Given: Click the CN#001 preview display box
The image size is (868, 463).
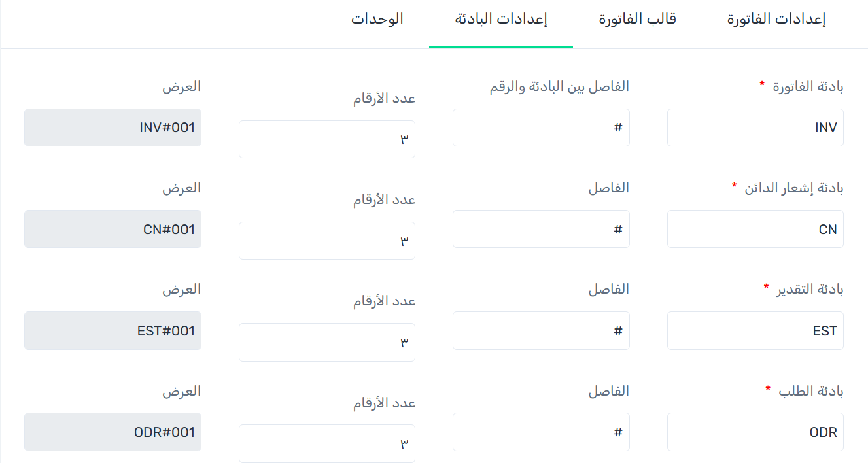Looking at the screenshot, I should pyautogui.click(x=113, y=229).
